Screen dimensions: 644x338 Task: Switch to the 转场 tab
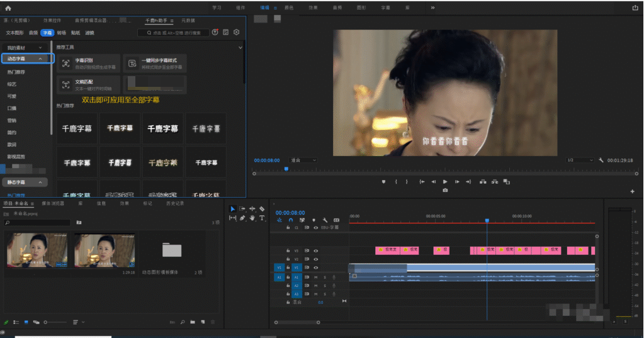coord(61,32)
